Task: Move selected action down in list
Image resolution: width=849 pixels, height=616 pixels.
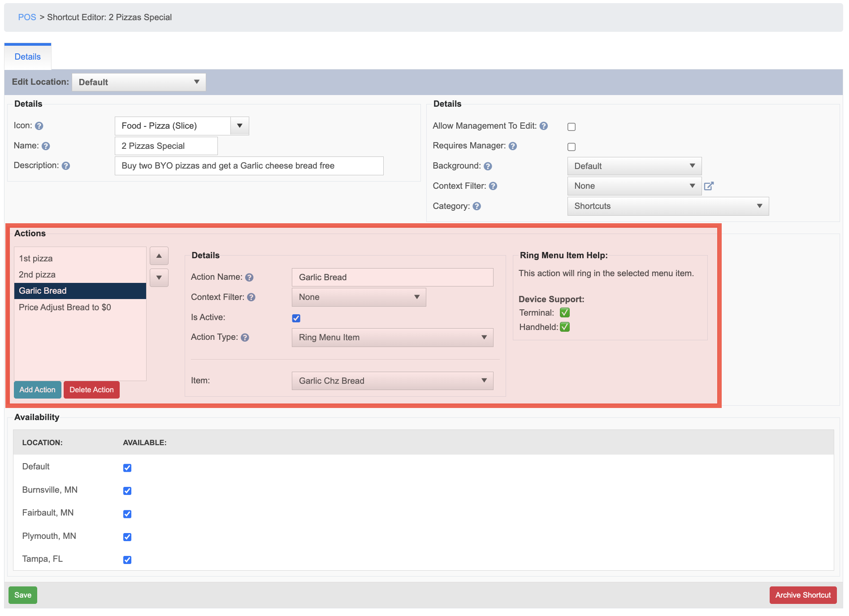Action: click(159, 278)
